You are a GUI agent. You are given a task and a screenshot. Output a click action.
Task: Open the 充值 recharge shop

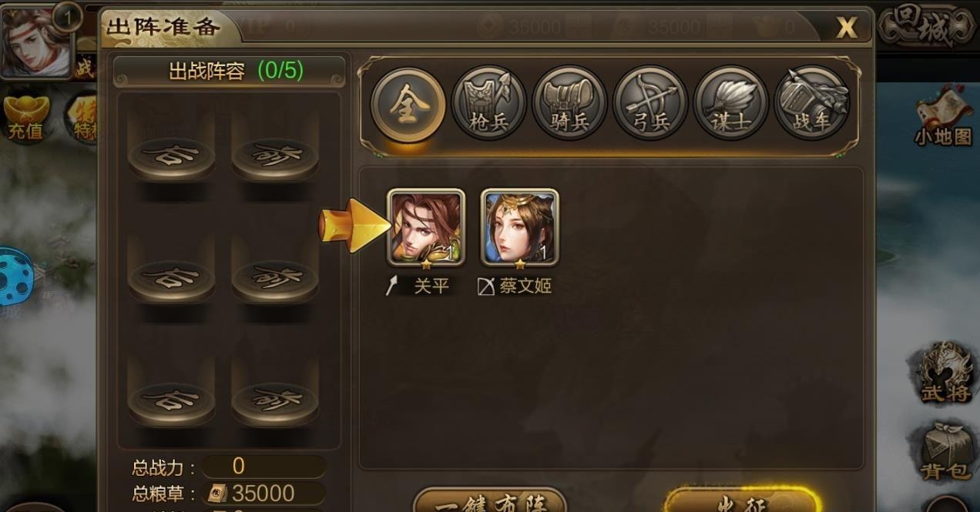coord(25,118)
